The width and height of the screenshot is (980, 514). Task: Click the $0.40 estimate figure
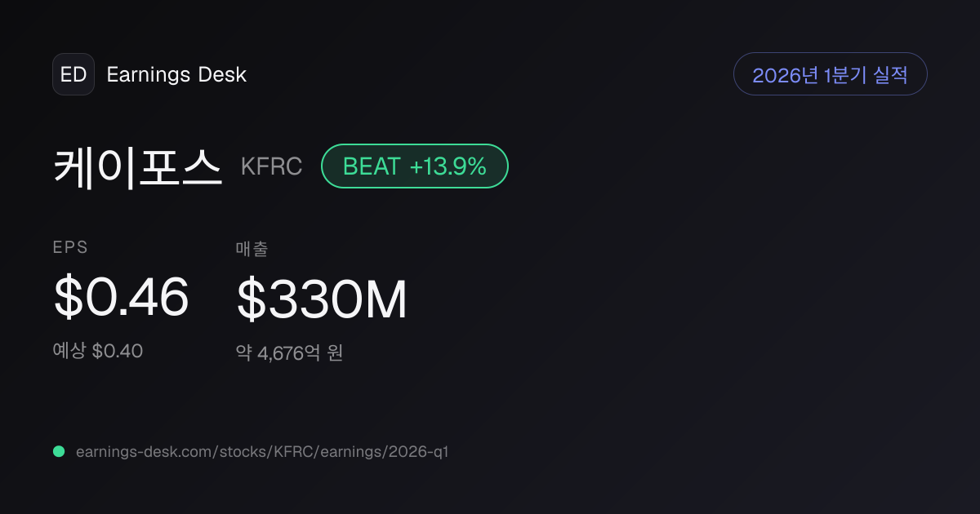[x=118, y=352]
